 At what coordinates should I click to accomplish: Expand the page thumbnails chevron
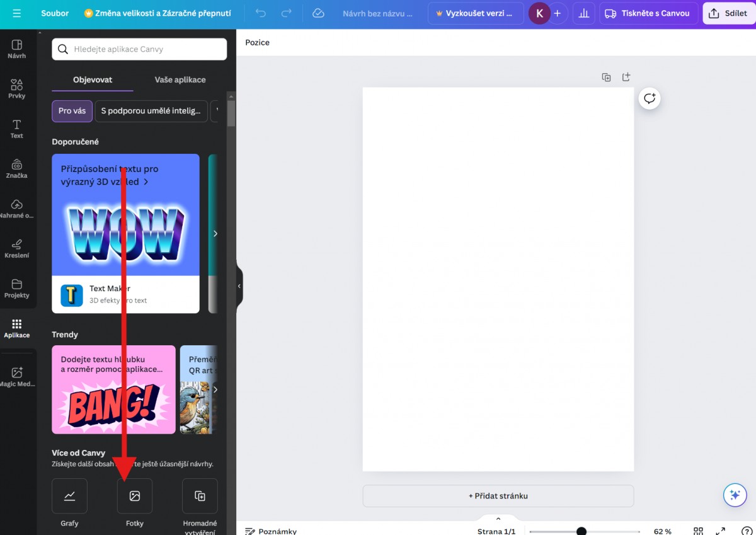coord(498,519)
